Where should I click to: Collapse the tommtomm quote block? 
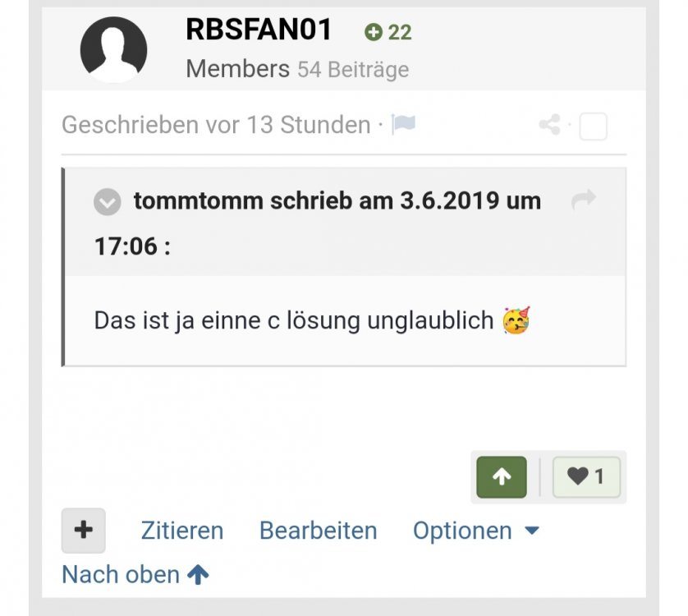click(107, 202)
